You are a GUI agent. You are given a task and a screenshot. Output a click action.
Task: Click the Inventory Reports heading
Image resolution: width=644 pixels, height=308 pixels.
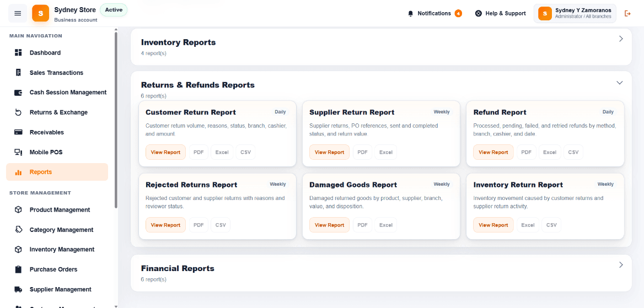(178, 42)
